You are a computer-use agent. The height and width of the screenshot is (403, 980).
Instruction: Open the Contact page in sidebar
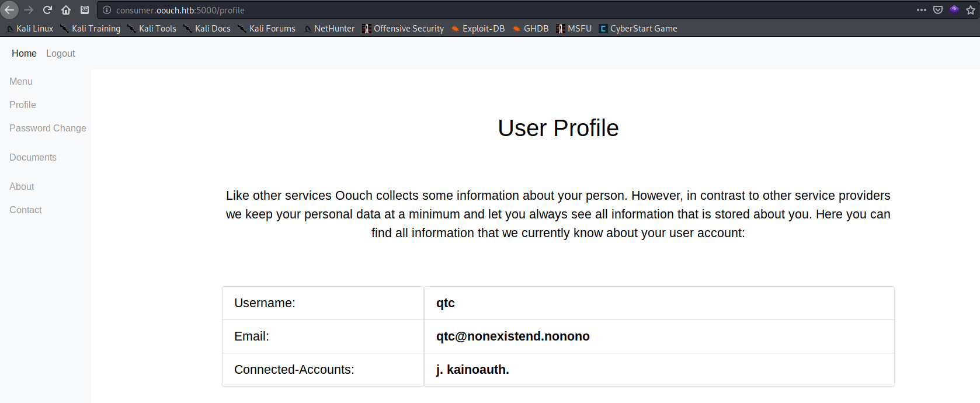26,210
